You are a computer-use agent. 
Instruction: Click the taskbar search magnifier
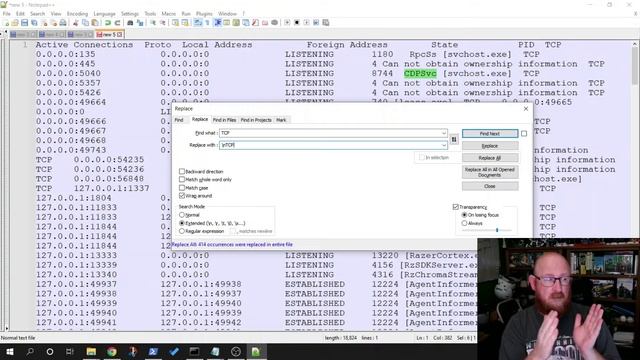pos(30,351)
